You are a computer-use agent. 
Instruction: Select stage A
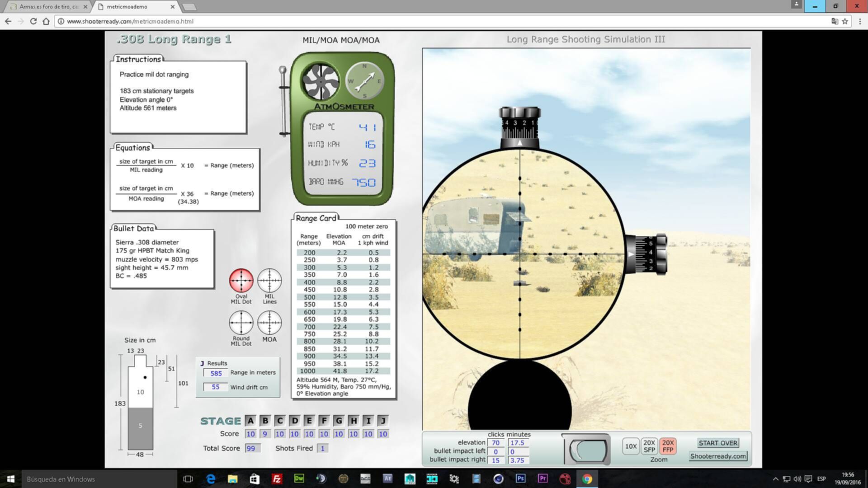click(250, 421)
